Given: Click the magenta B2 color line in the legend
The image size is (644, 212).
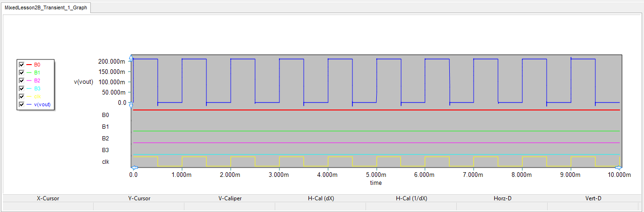Looking at the screenshot, I should click(29, 80).
